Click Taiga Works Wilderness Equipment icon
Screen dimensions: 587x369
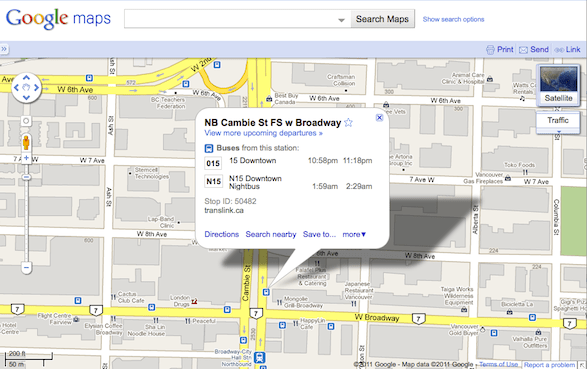point(464,309)
